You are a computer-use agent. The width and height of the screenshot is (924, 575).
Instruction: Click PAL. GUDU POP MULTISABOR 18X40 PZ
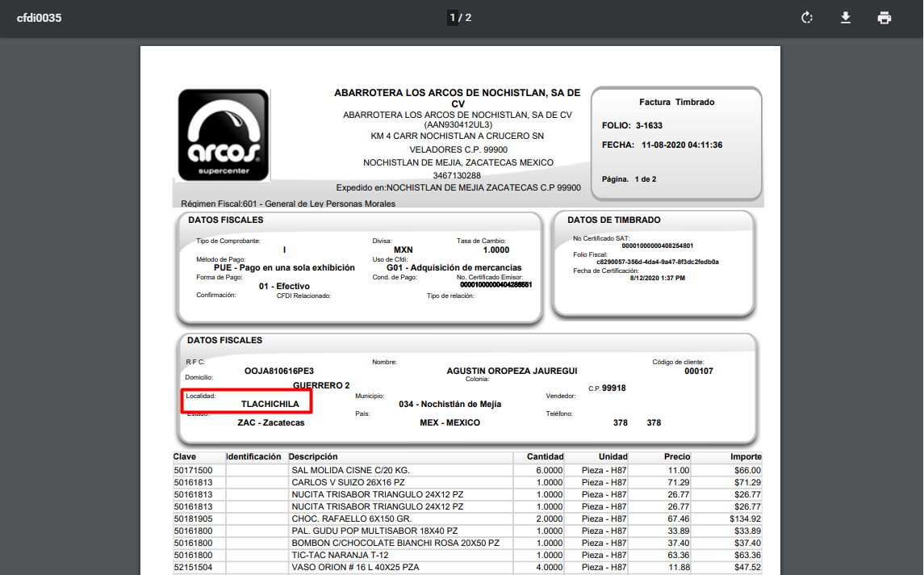(x=374, y=531)
